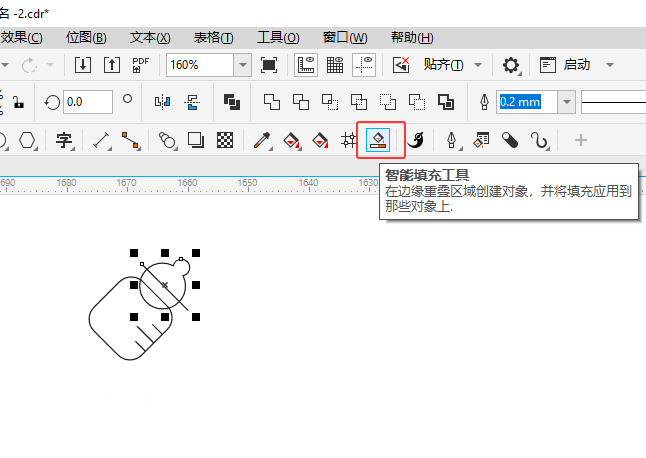
Task: Publish to PDF icon
Action: tap(140, 65)
